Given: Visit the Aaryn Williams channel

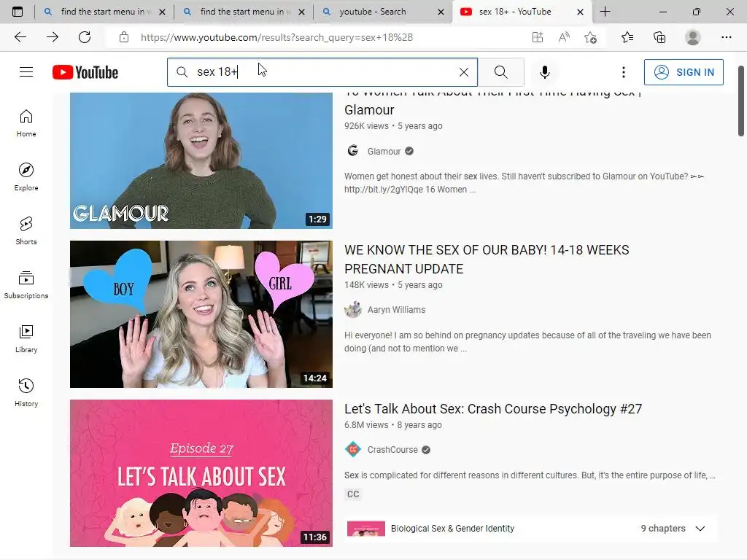Looking at the screenshot, I should [x=396, y=309].
